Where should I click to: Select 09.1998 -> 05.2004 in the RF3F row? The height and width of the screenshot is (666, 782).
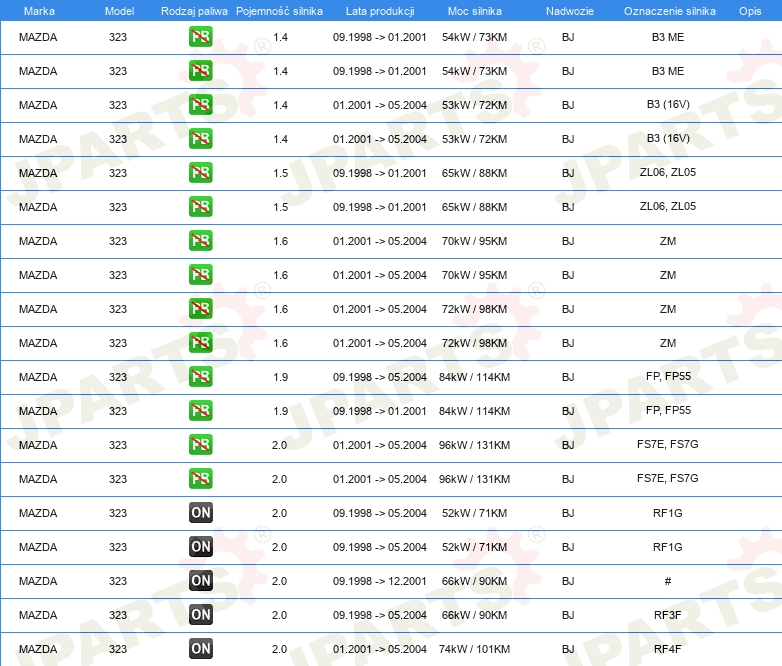click(380, 615)
